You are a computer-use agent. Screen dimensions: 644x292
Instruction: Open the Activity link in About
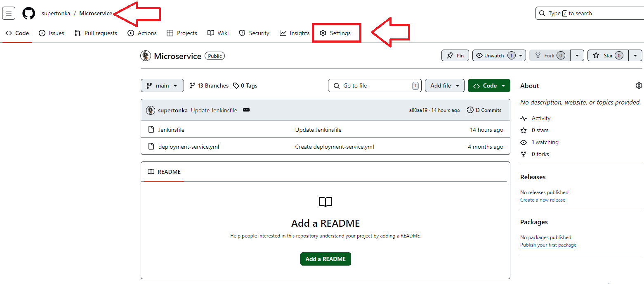click(x=535, y=118)
